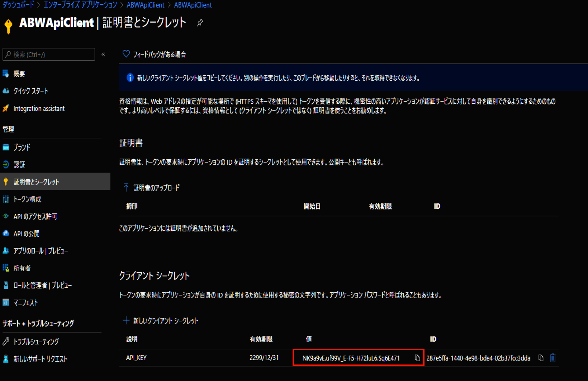Open 概要 (Overview) in the sidebar
Screen dimensions: 588x381
click(19, 74)
